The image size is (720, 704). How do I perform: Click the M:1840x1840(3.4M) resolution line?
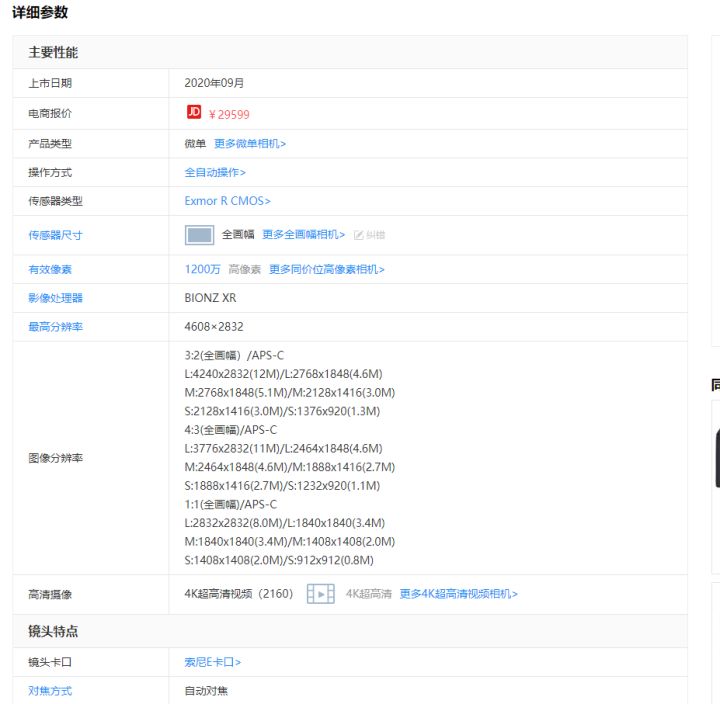pyautogui.click(x=290, y=541)
